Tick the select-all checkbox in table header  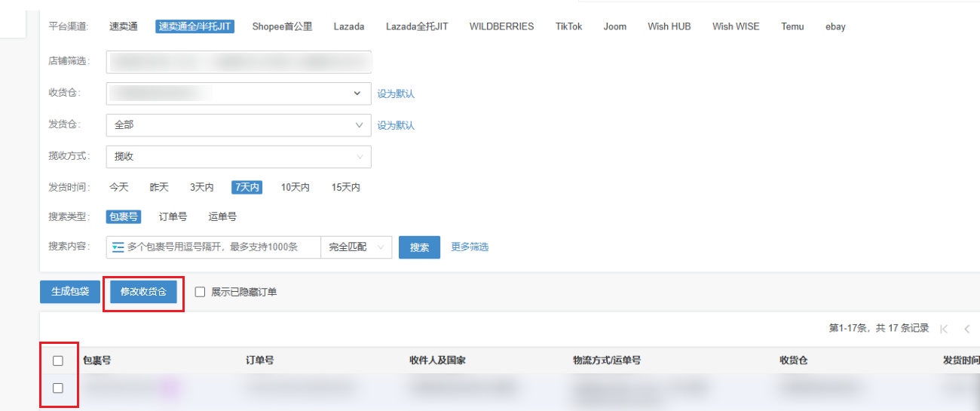(58, 360)
